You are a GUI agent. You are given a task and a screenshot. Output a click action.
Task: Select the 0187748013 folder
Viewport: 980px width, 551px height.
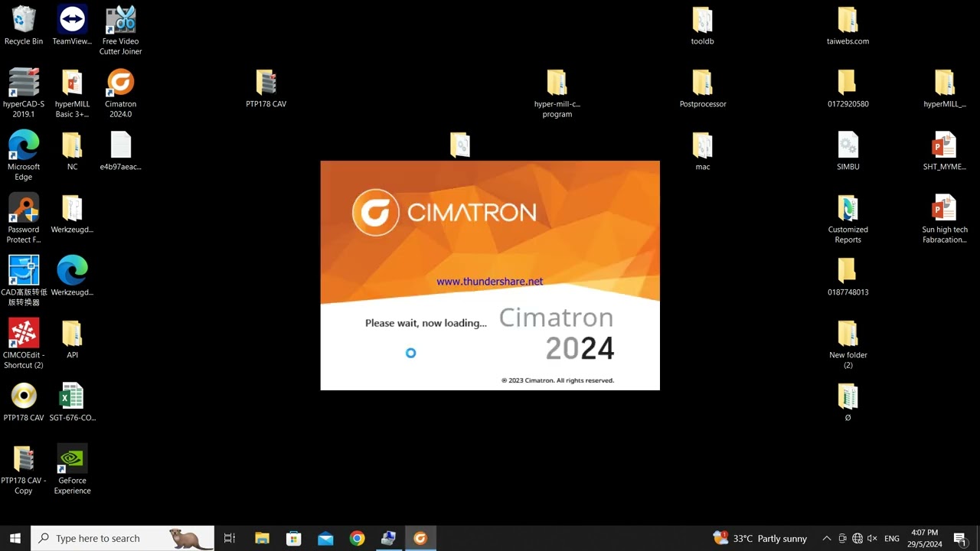pyautogui.click(x=848, y=276)
